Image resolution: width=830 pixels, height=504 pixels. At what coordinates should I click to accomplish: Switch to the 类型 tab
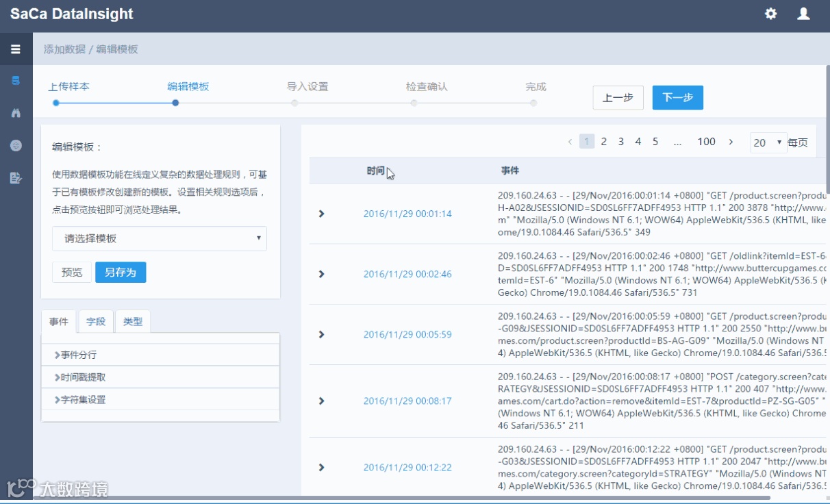coord(133,321)
